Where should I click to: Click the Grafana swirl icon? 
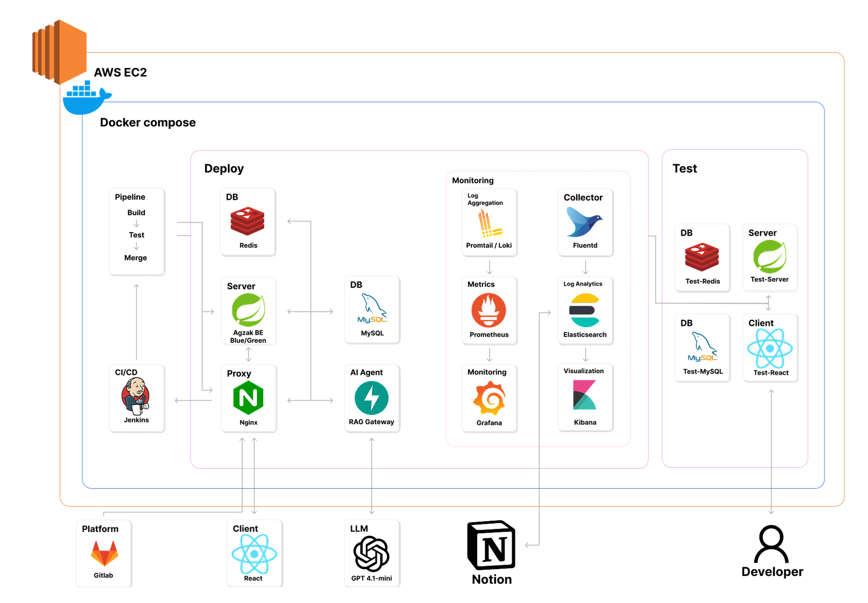point(489,398)
